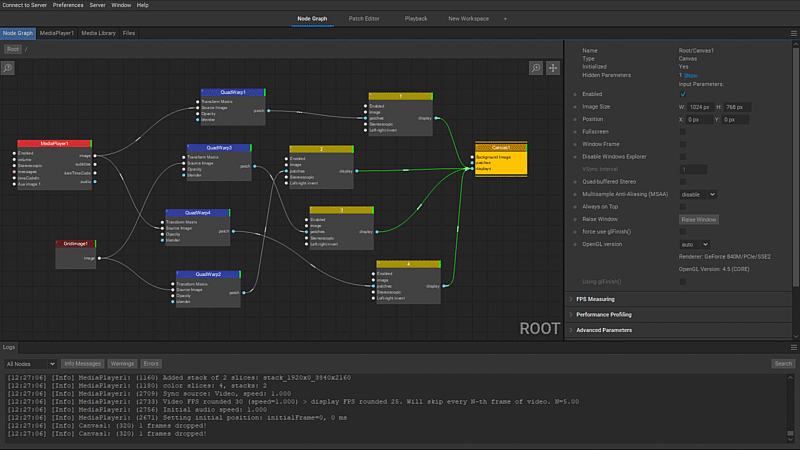Viewport: 800px width, 450px height.
Task: Select the QuadWarp3 node header
Action: click(219, 148)
